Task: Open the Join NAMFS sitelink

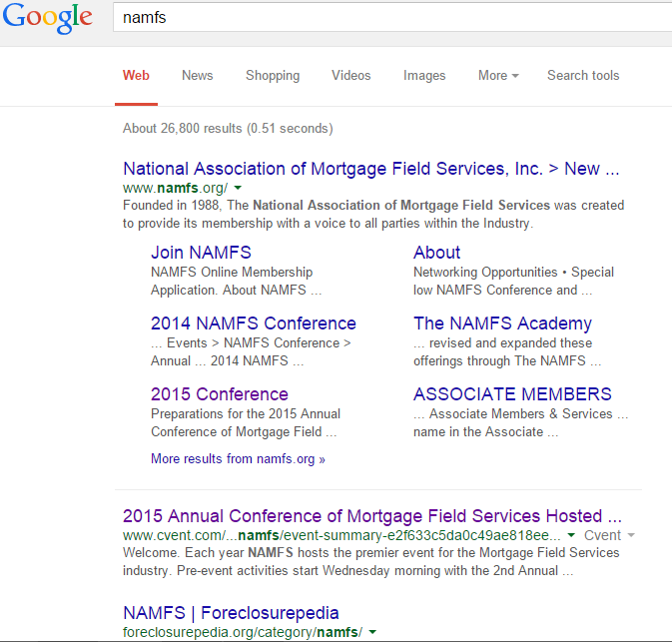Action: pyautogui.click(x=201, y=253)
